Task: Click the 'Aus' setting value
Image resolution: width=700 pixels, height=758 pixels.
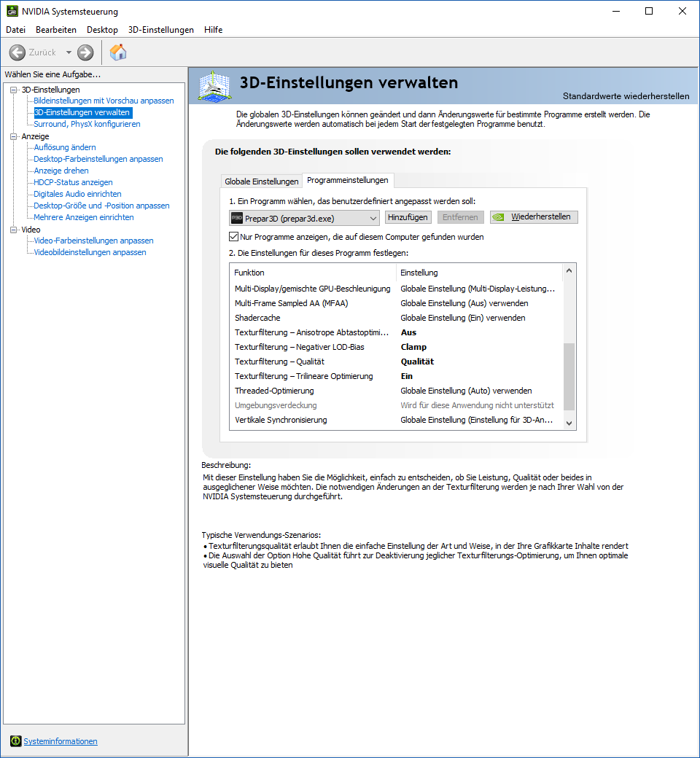Action: pos(409,332)
